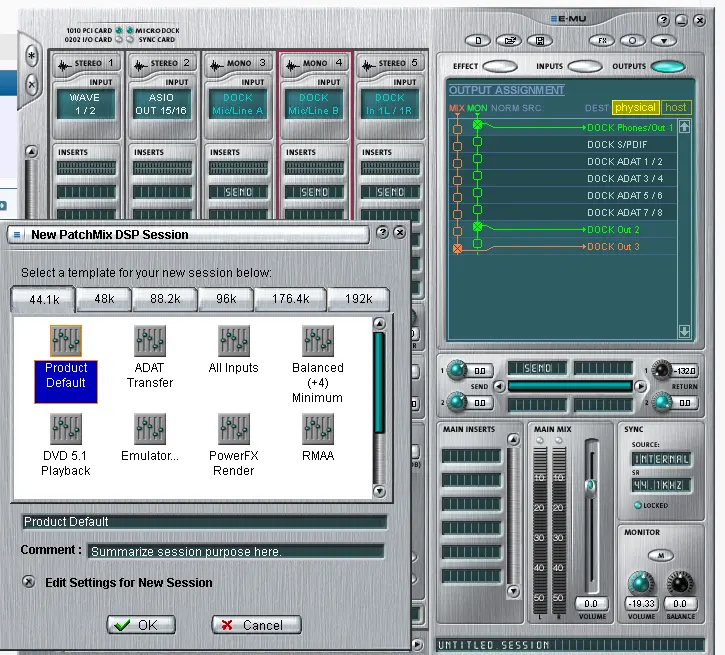The image size is (725, 655).
Task: Choose the All Inputs session template
Action: pyautogui.click(x=233, y=342)
